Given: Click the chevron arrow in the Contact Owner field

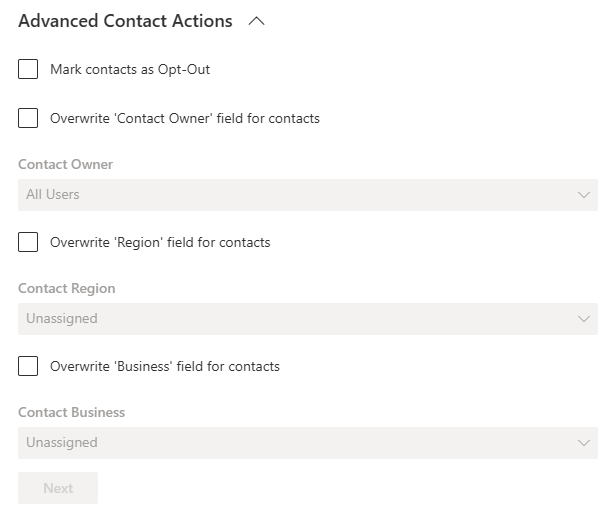Looking at the screenshot, I should pos(585,195).
